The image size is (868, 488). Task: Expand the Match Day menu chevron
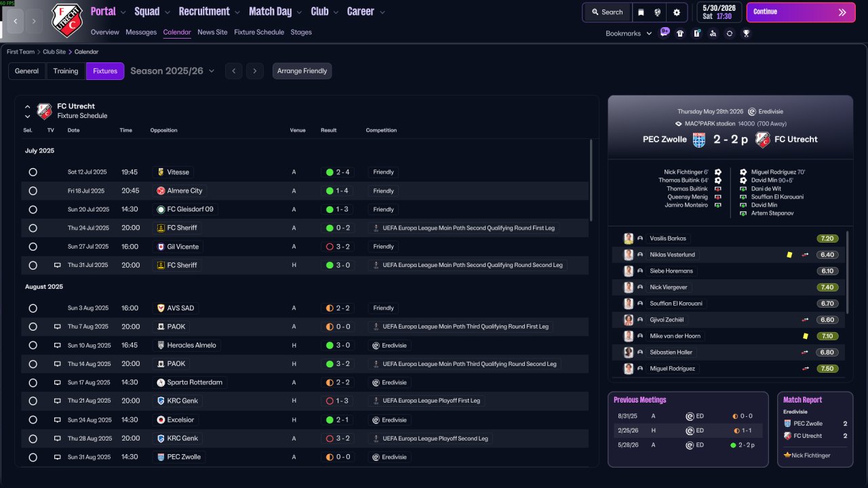tap(299, 12)
